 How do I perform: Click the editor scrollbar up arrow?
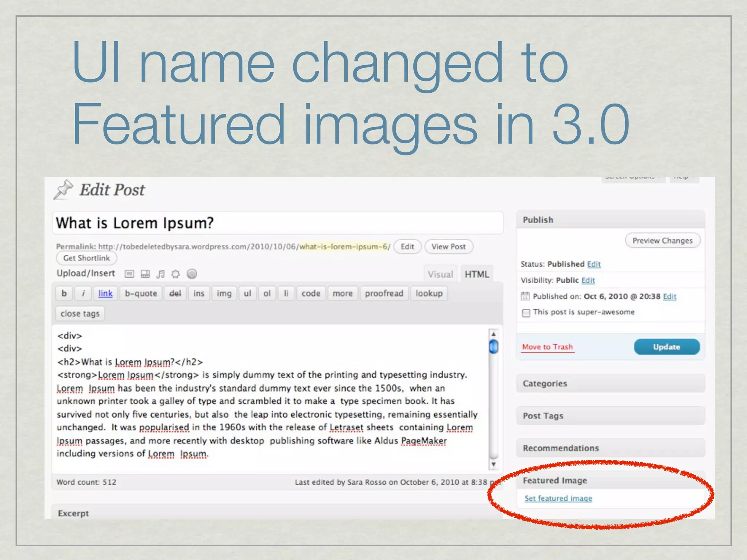tap(494, 334)
